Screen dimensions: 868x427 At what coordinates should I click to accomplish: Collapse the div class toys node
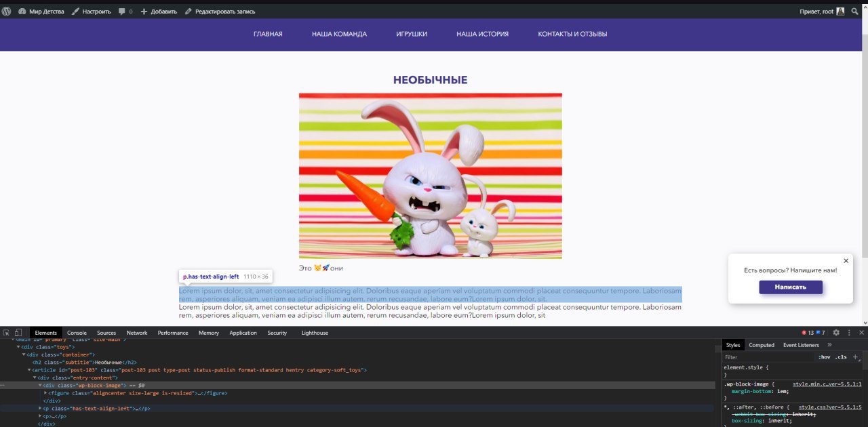coord(19,347)
